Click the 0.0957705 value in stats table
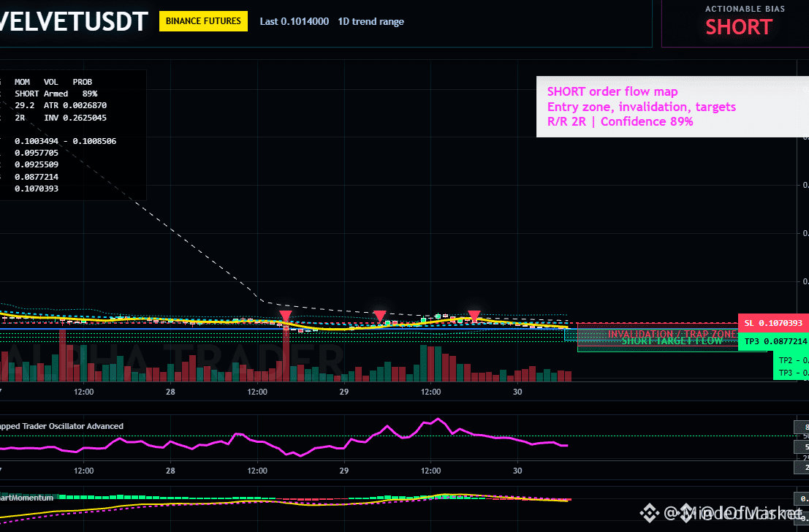This screenshot has width=809, height=532. (x=37, y=153)
